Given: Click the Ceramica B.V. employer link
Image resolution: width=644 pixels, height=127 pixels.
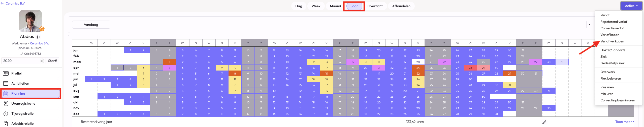Looking at the screenshot, I should (39, 43).
